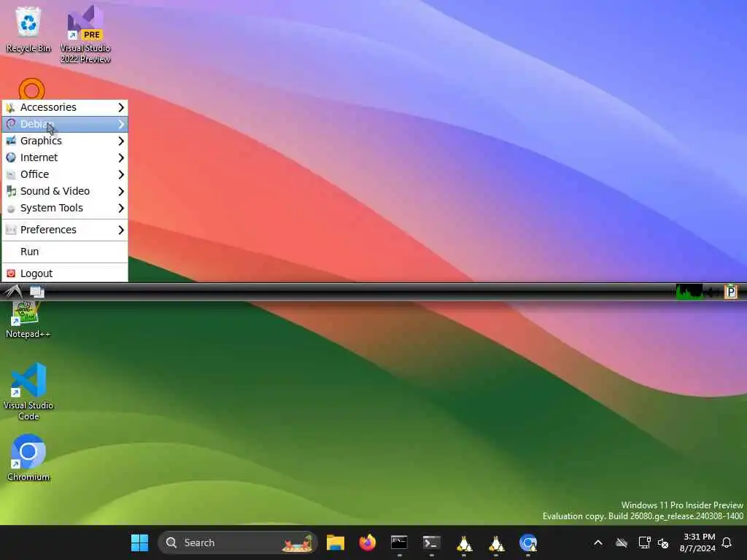Image resolution: width=747 pixels, height=560 pixels.
Task: Show hidden tray icons chevron
Action: [598, 542]
